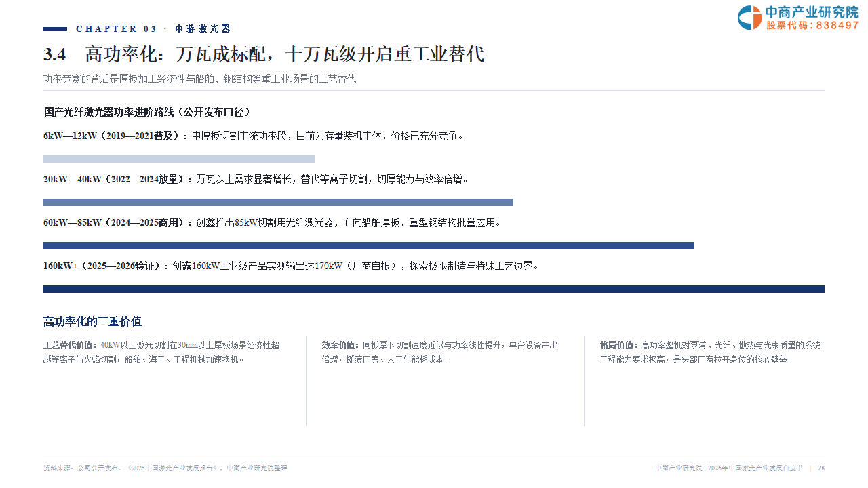Click the heading 高功率化的三重价值
Viewport: 868px width, 488px height.
(92, 321)
